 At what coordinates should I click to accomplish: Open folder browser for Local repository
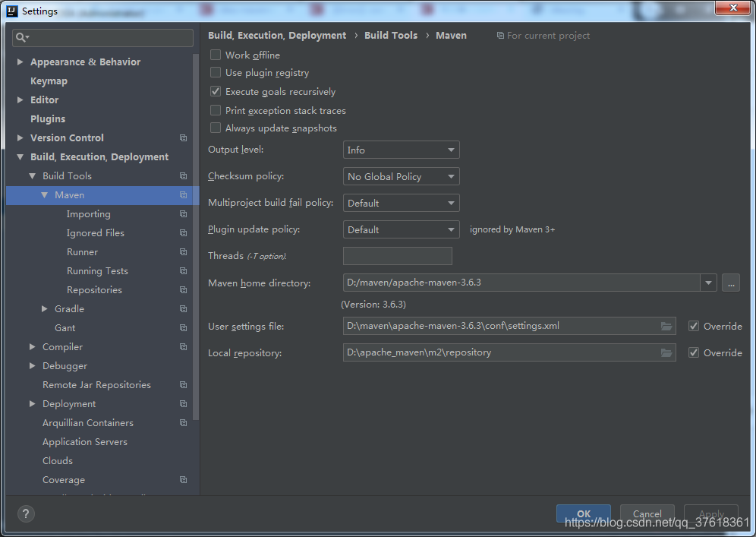click(x=666, y=352)
